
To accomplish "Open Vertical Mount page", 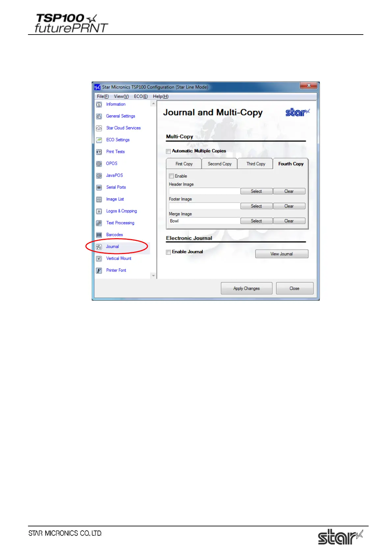I will (118, 258).
